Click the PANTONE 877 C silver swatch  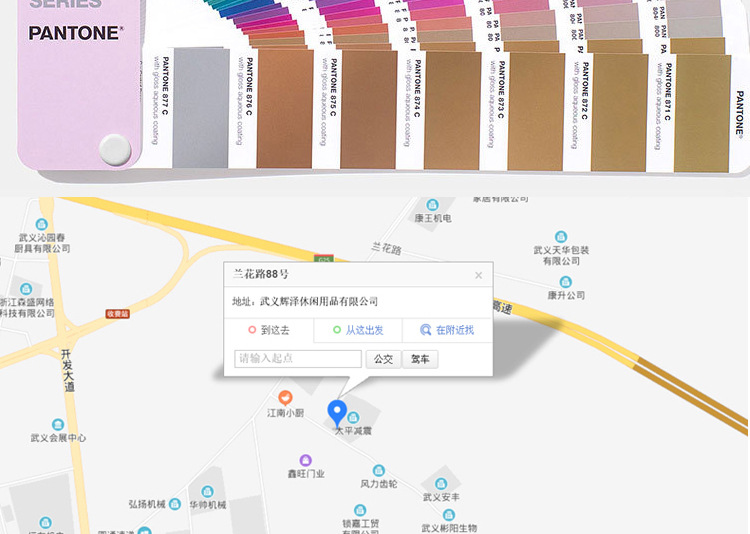click(201, 108)
